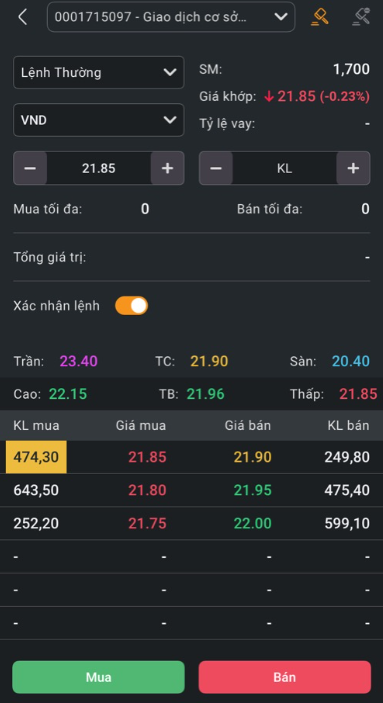Select the 21.85 price field

point(99,168)
